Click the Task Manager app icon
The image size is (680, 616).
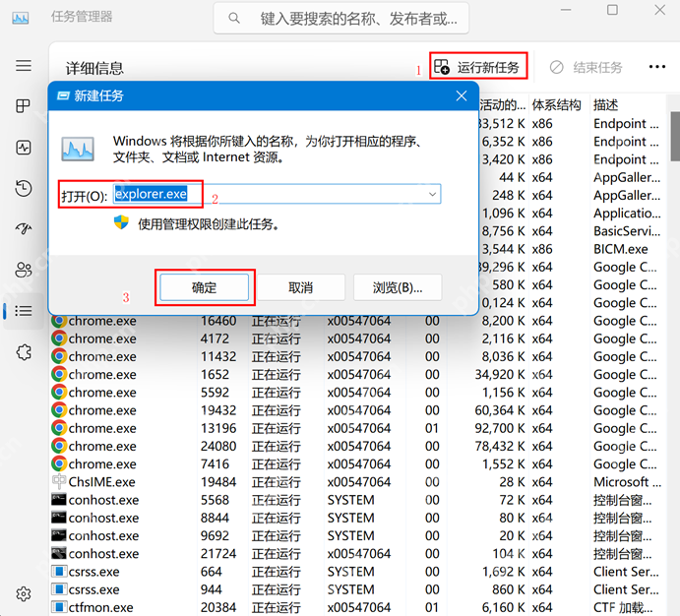coord(21,18)
